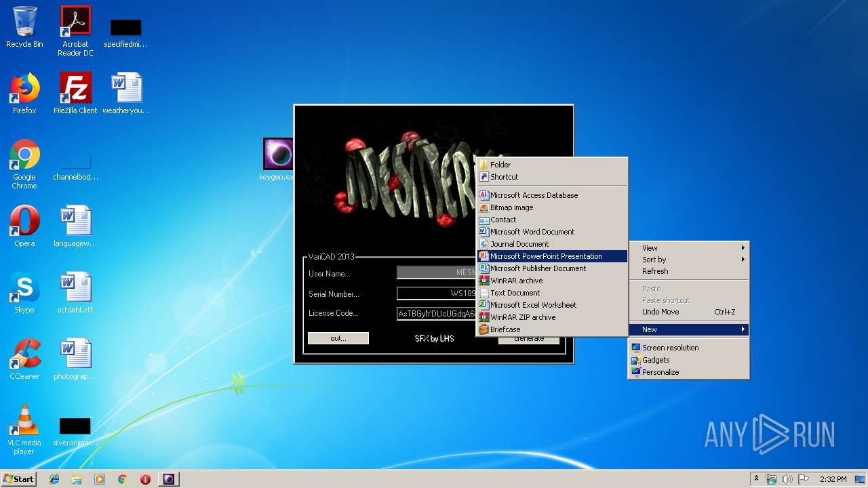Viewport: 868px width, 488px height.
Task: Select the CCleaner desktop shortcut
Action: tap(24, 359)
